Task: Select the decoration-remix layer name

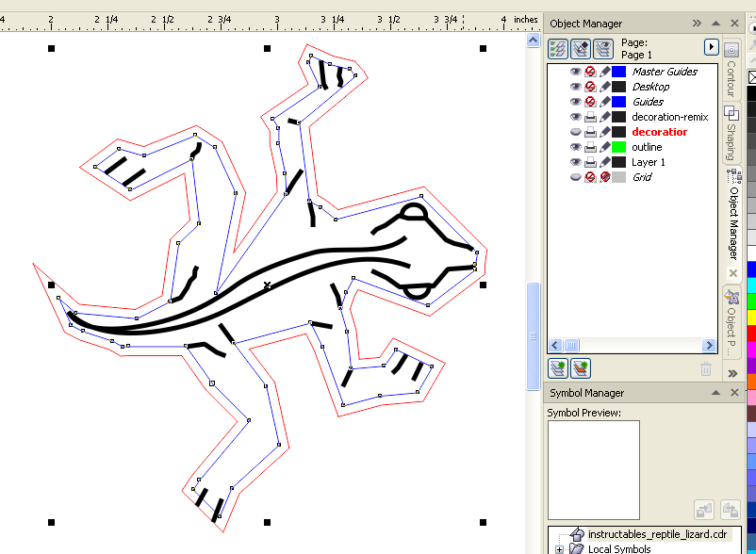Action: [x=669, y=117]
